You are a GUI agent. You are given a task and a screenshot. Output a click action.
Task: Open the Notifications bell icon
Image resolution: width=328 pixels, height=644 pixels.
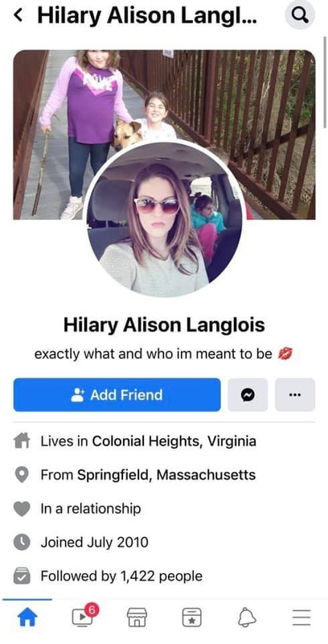(247, 617)
